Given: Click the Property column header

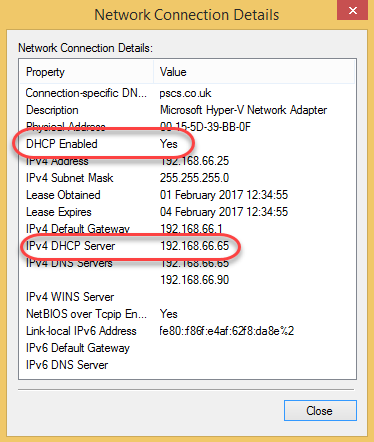Looking at the screenshot, I should 87,72.
